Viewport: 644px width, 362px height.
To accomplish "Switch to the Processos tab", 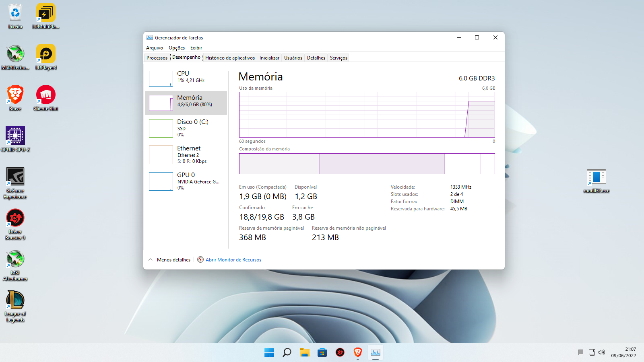I will click(157, 58).
